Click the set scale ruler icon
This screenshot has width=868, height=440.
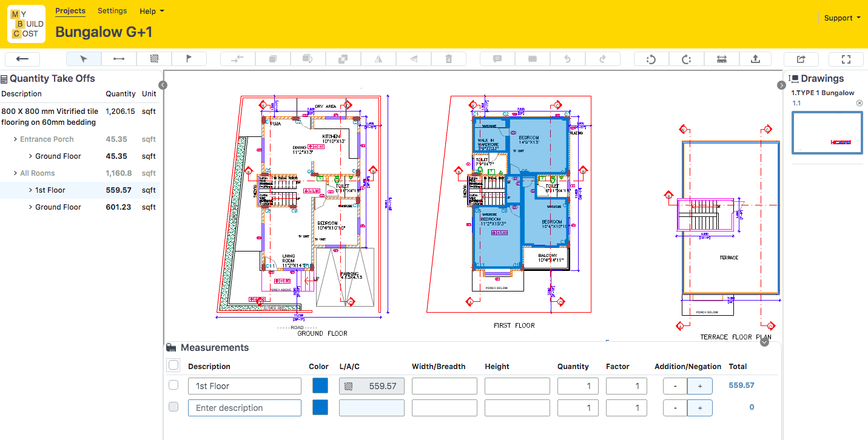point(721,59)
